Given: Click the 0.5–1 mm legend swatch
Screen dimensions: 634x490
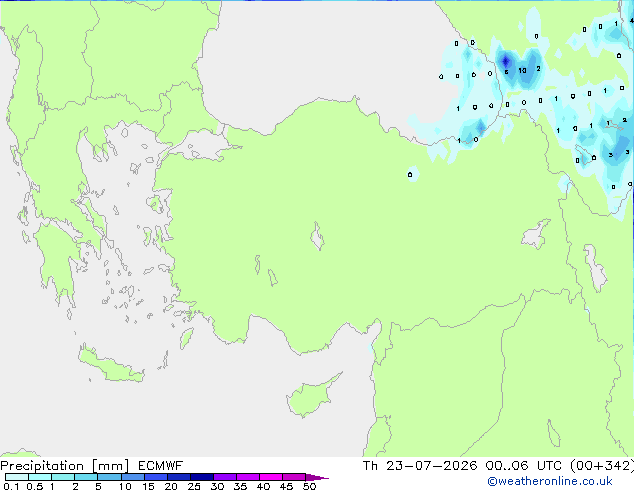Looking at the screenshot, I should click(x=40, y=477).
